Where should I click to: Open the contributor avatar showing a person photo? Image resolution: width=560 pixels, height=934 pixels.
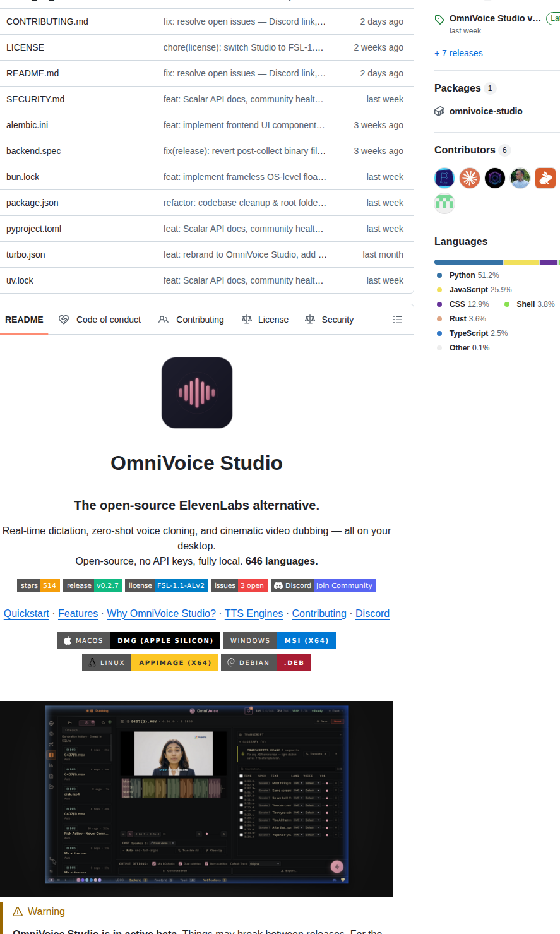click(x=520, y=178)
